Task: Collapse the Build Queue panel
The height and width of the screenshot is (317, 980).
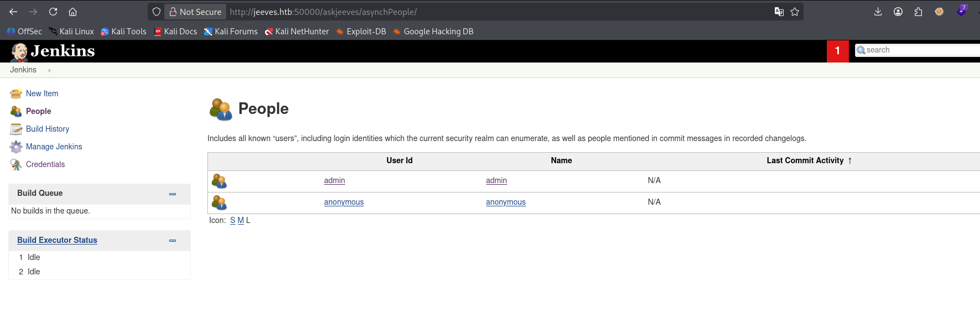Action: tap(173, 194)
